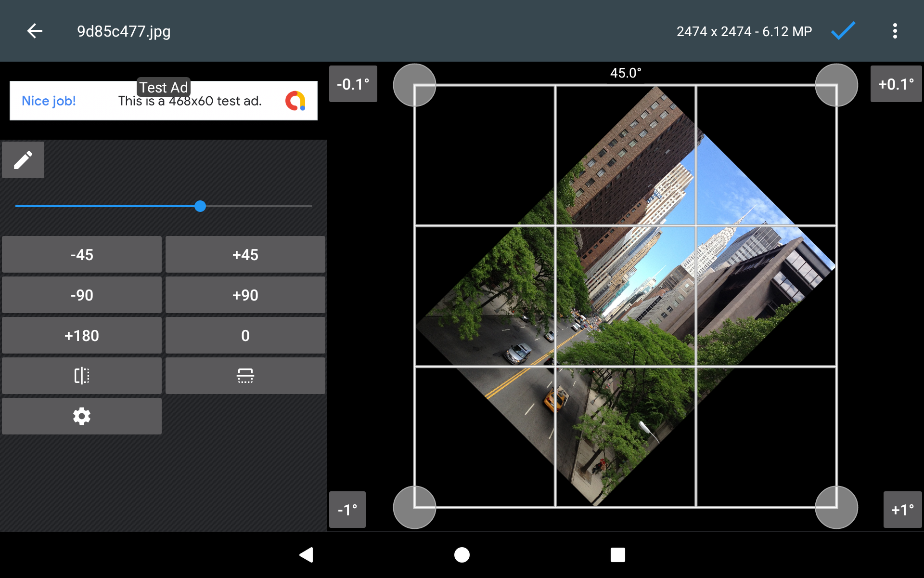Flip image horizontally with mirror icon
The width and height of the screenshot is (924, 578).
pyautogui.click(x=82, y=376)
